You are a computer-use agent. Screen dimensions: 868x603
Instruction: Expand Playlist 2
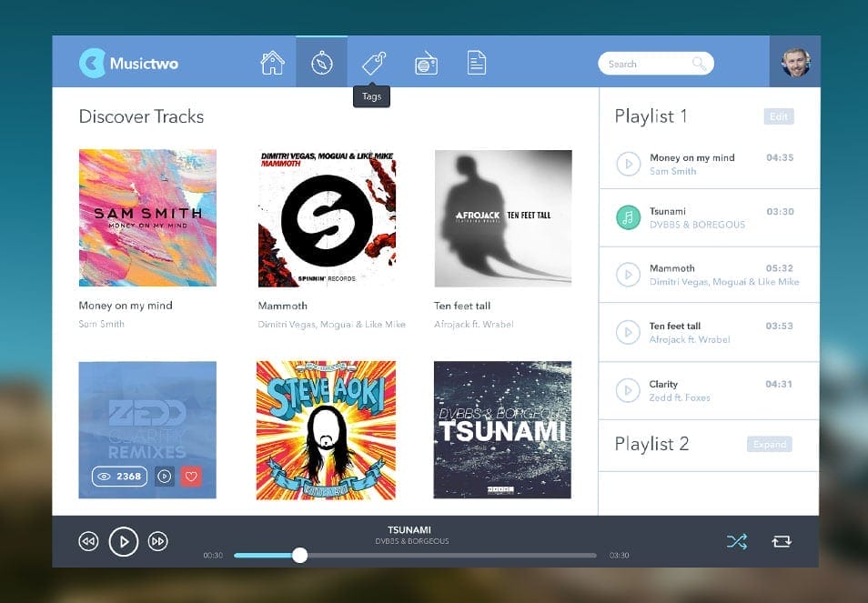[x=769, y=444]
